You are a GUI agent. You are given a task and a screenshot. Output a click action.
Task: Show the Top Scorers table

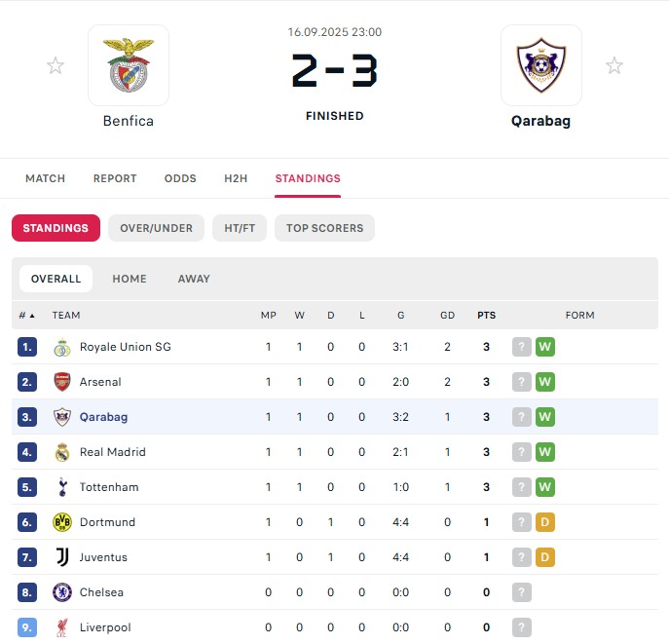324,228
